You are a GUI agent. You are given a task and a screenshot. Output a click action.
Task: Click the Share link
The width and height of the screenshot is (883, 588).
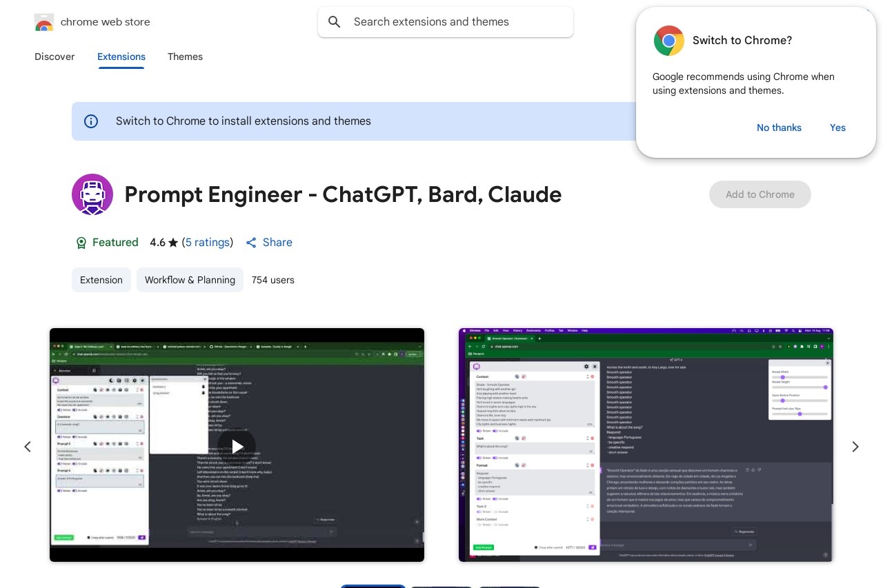(x=277, y=243)
